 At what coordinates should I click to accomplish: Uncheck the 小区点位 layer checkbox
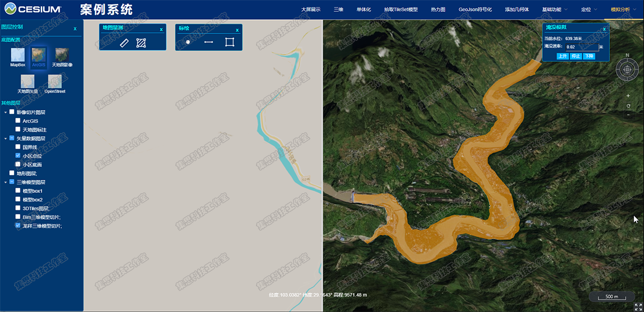18,155
